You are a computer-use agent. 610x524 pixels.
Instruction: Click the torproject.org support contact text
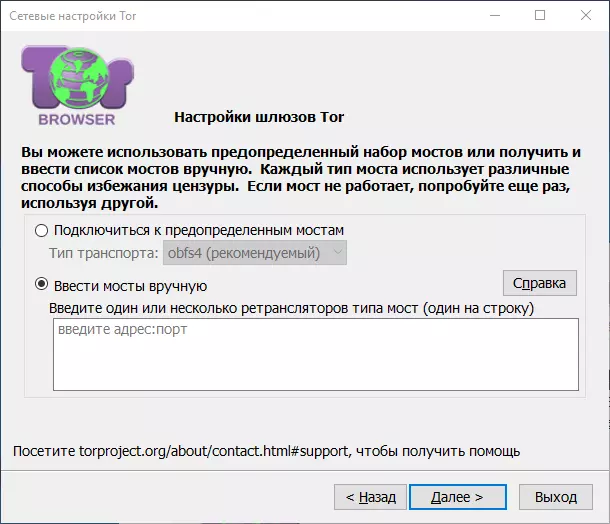tap(266, 451)
